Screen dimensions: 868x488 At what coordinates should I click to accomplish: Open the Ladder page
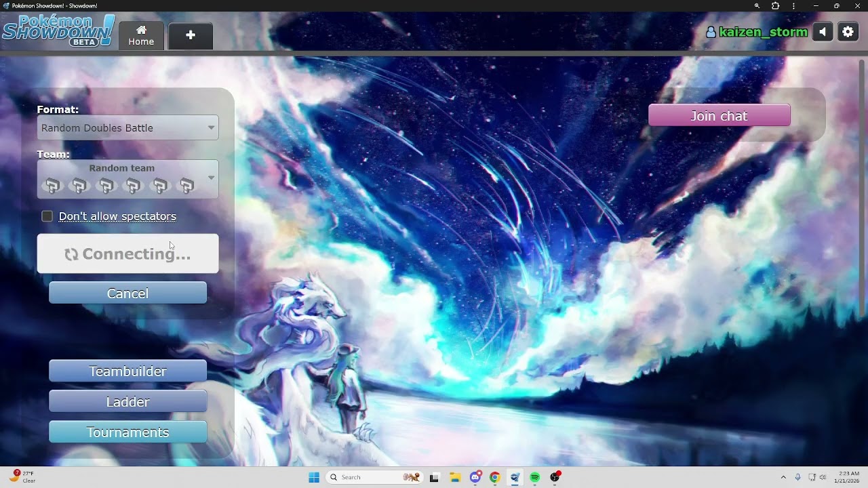[x=127, y=402]
